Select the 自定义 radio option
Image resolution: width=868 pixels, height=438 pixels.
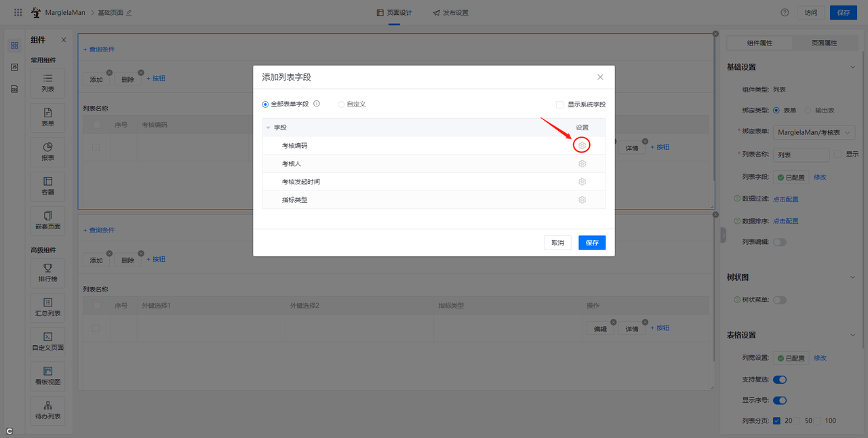point(342,104)
